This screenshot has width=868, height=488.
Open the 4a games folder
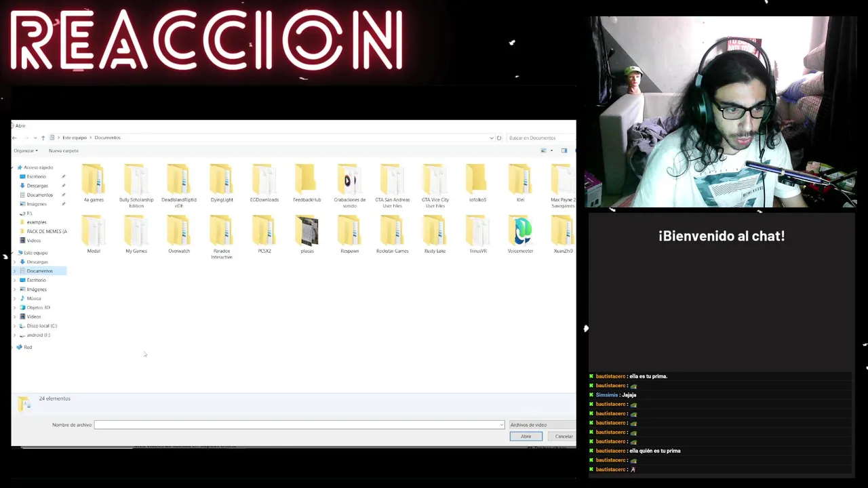click(x=94, y=184)
